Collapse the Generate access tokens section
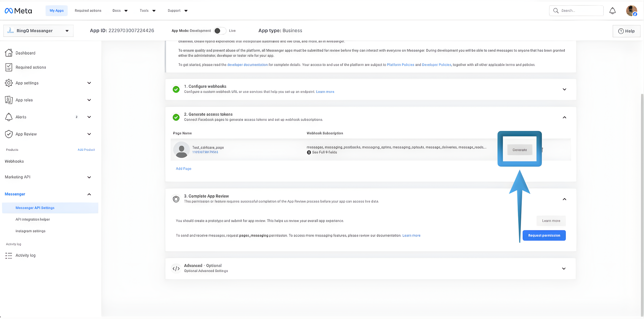 point(564,117)
